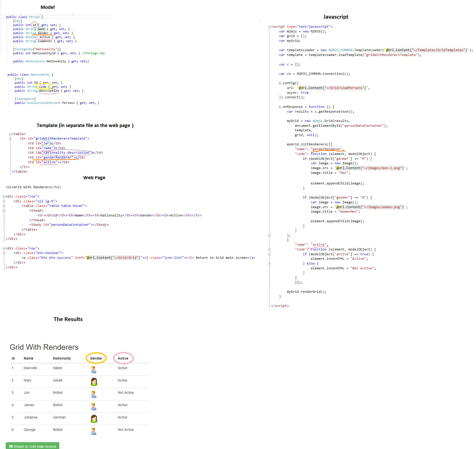The width and height of the screenshot is (476, 449).
Task: Click the ~/Grid/LoadPersons url line
Action: click(328, 88)
